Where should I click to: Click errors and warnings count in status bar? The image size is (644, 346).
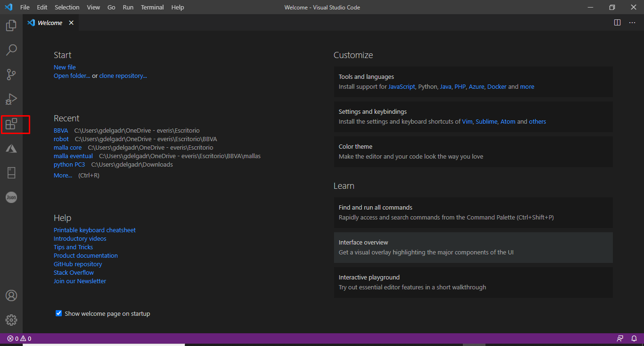point(19,338)
